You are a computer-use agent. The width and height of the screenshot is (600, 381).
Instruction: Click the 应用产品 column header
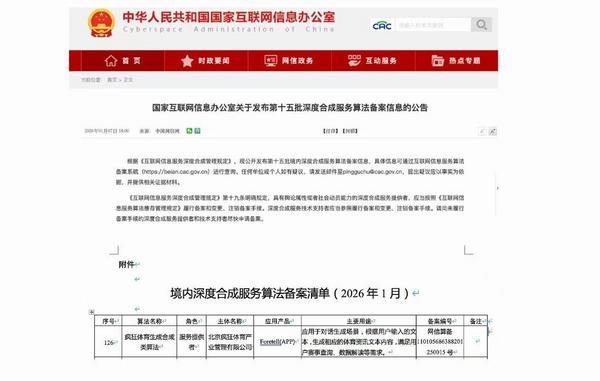277,321
